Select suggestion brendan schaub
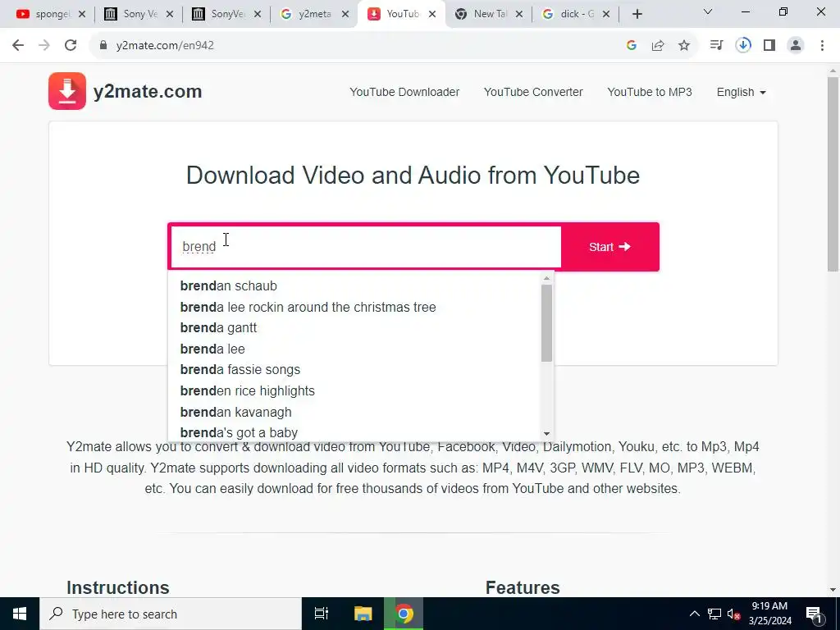The width and height of the screenshot is (840, 630). pyautogui.click(x=228, y=286)
